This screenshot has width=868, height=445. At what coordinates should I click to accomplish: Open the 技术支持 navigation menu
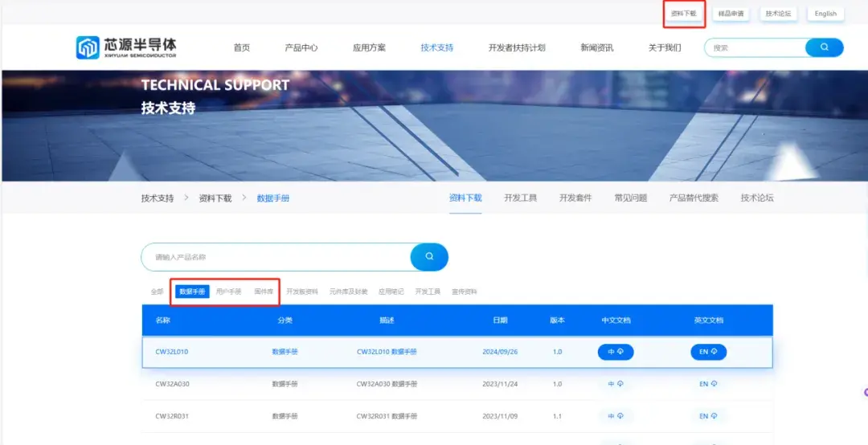click(437, 47)
